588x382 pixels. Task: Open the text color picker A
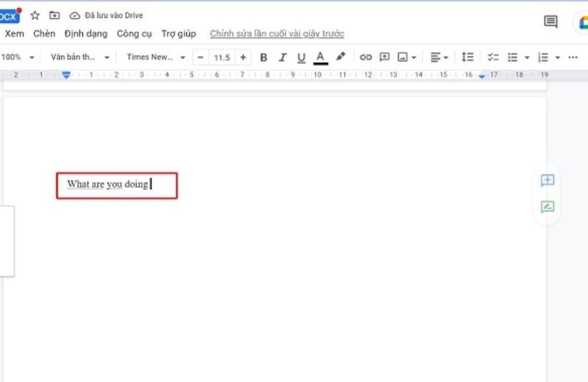point(320,57)
